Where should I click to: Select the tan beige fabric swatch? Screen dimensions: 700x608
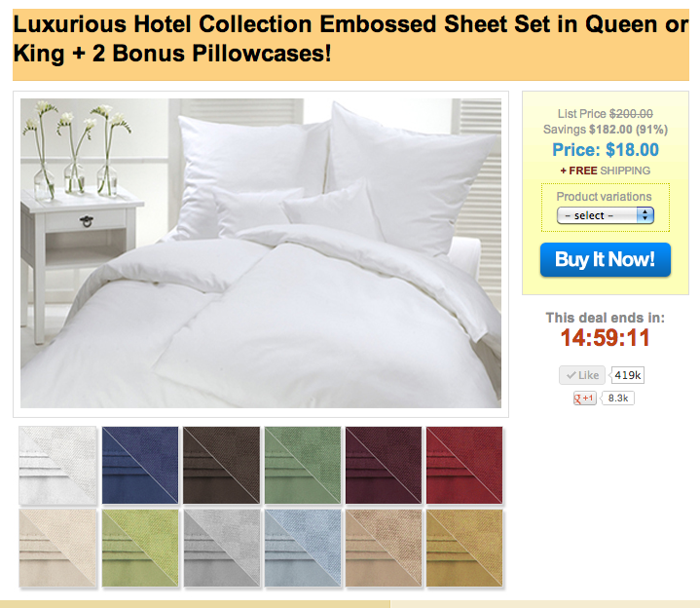pyautogui.click(x=384, y=549)
